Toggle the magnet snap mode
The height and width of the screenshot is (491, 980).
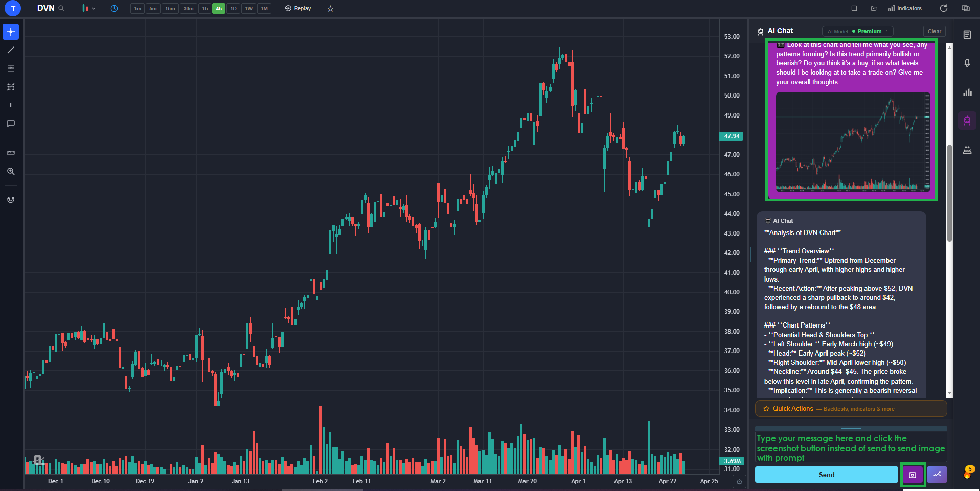[11, 200]
